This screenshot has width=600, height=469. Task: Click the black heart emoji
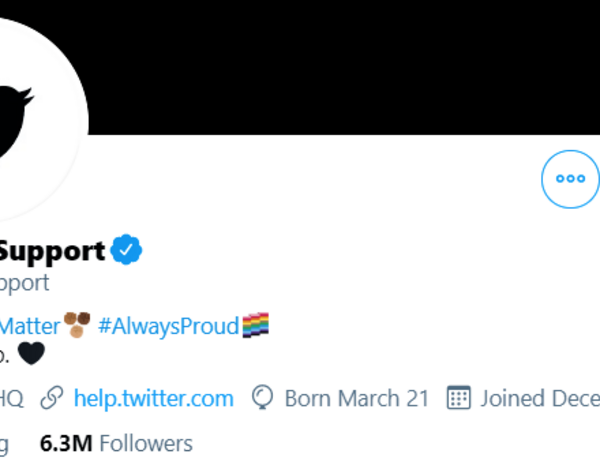tap(32, 353)
